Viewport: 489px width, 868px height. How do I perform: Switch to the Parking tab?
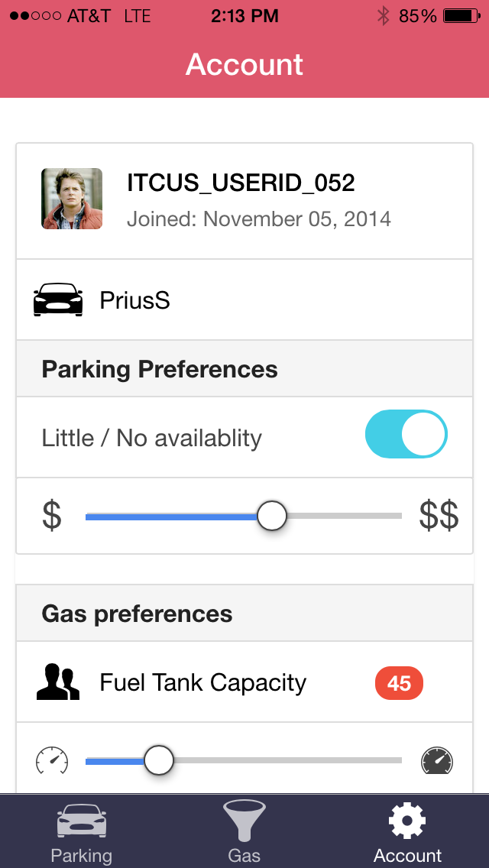[81, 832]
